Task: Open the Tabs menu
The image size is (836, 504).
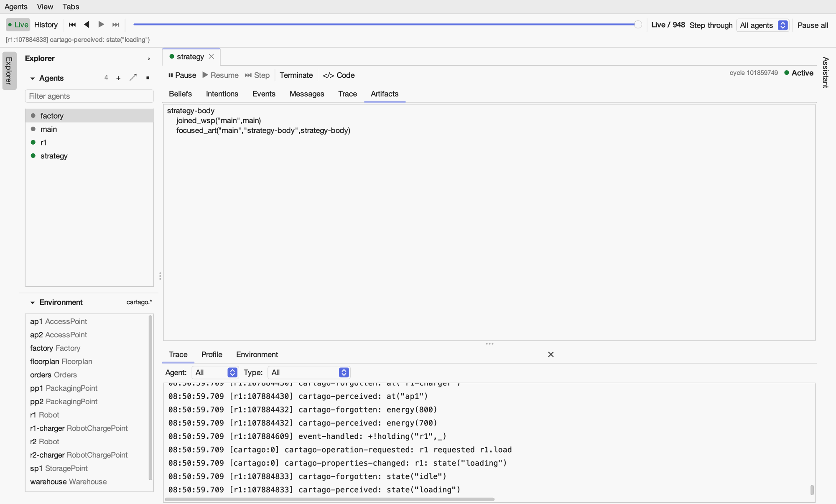Action: (71, 7)
